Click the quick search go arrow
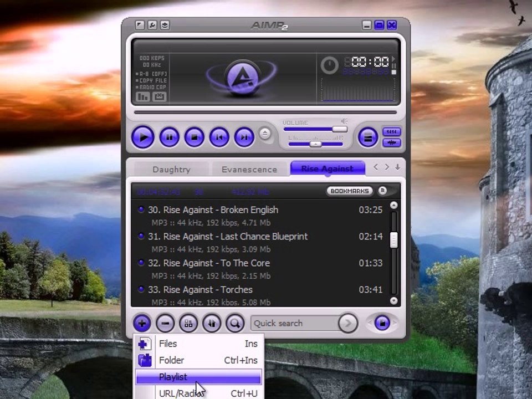Viewport: 532px width, 399px height. point(348,323)
